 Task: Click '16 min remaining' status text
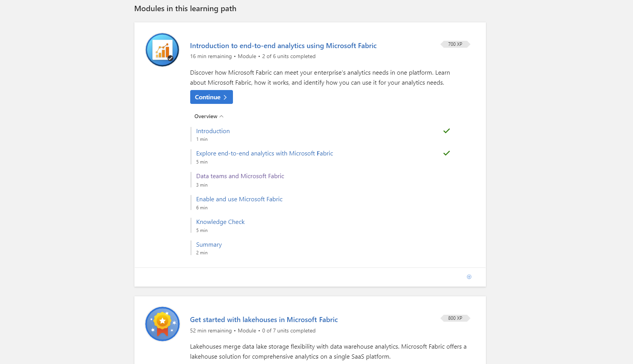[x=211, y=57]
